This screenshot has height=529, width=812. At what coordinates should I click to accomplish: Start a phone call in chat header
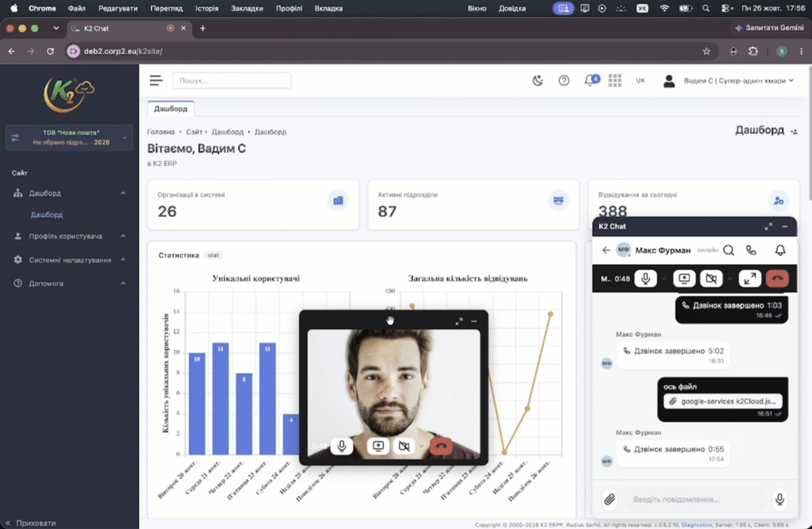[x=751, y=251]
